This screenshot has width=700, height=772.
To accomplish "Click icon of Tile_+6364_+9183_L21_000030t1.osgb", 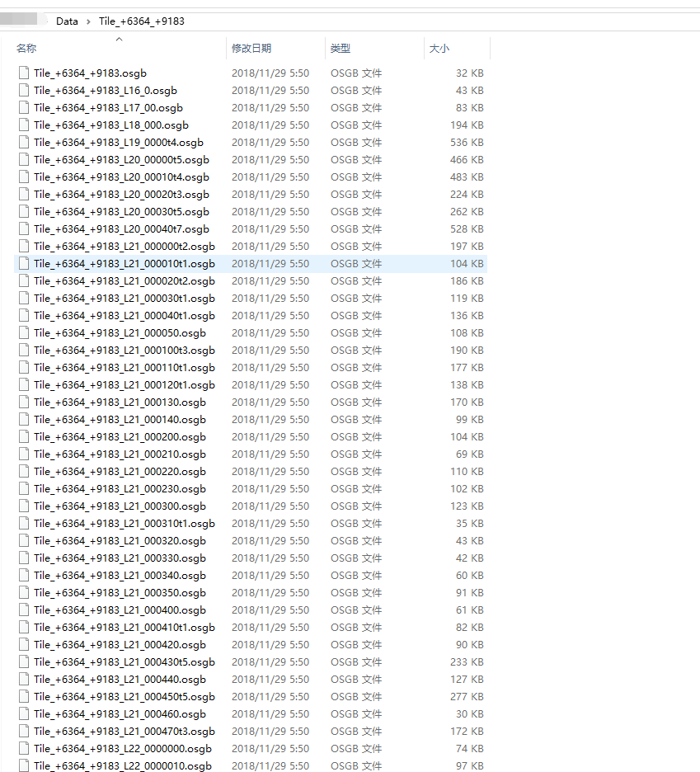I will coord(24,299).
